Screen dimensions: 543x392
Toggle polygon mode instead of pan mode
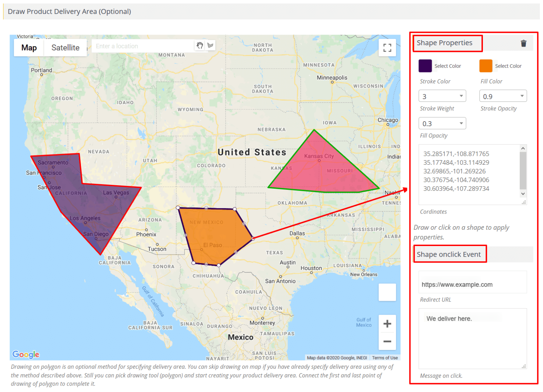(210, 45)
